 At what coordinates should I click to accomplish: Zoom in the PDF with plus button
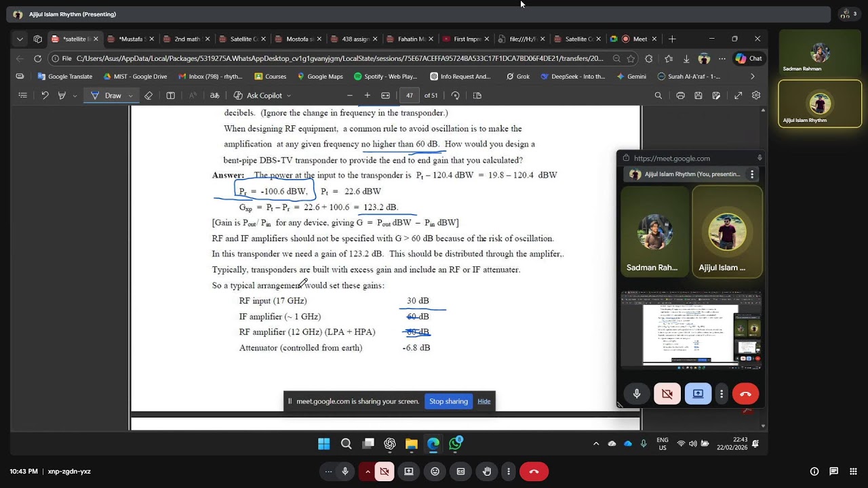click(368, 96)
